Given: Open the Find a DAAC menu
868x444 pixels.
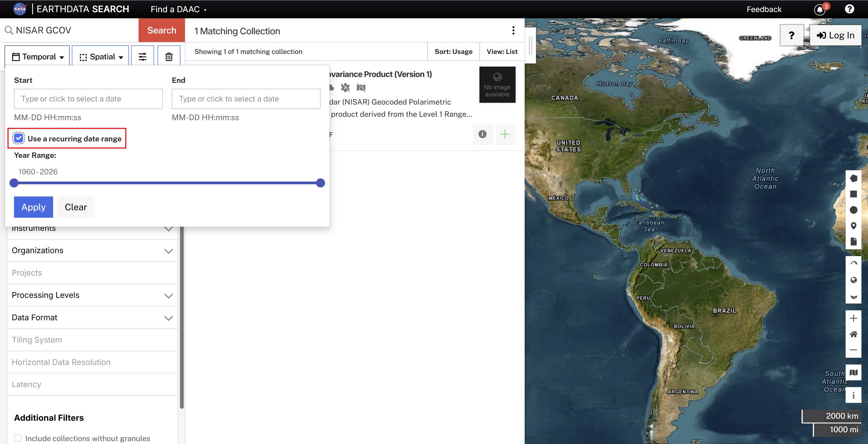Looking at the screenshot, I should (178, 9).
